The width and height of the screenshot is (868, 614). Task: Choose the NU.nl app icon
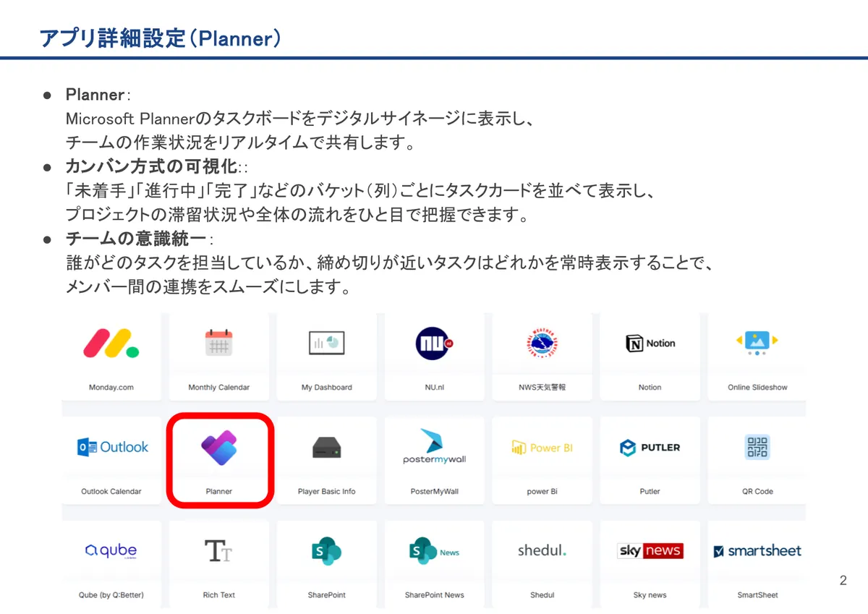(434, 344)
